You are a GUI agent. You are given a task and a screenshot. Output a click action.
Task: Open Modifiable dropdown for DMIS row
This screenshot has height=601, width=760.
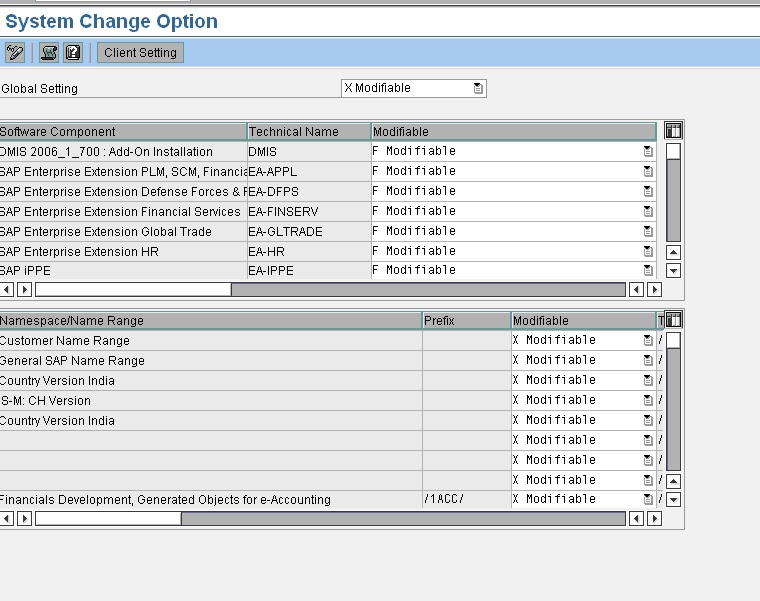tap(648, 151)
